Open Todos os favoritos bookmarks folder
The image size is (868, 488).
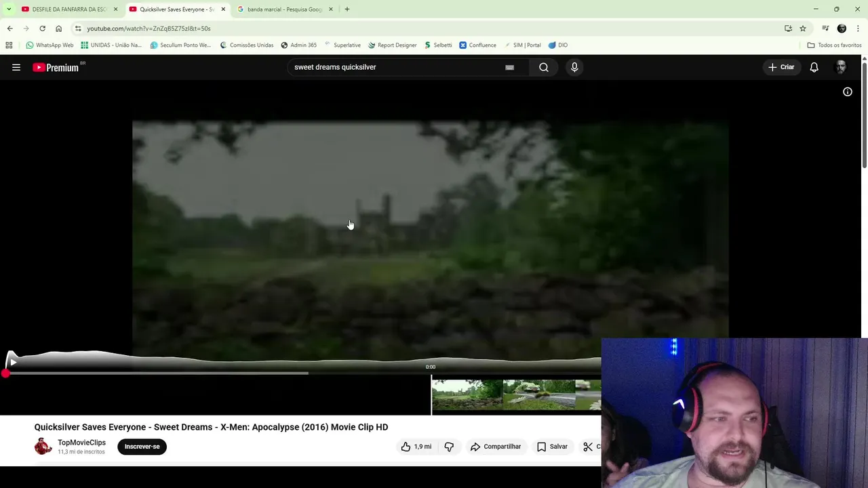[x=834, y=45]
